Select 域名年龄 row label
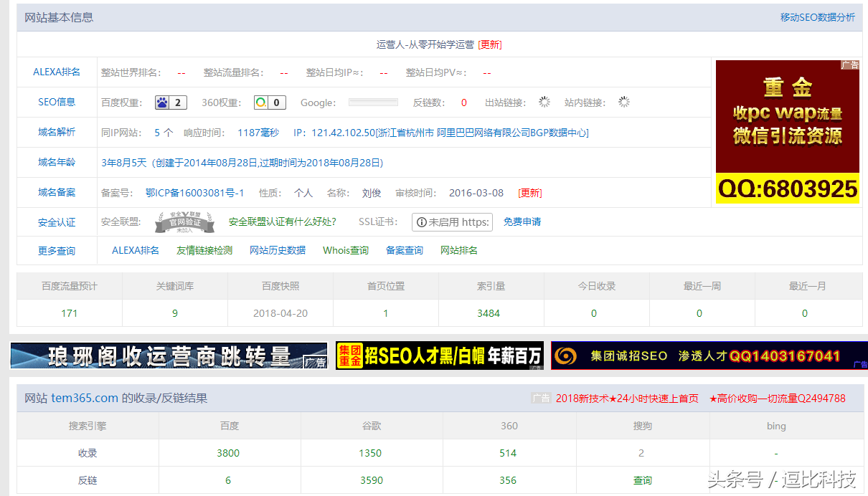 pyautogui.click(x=57, y=163)
